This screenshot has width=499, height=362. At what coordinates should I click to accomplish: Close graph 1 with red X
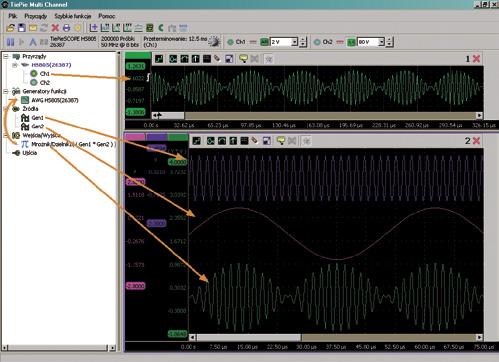point(477,59)
